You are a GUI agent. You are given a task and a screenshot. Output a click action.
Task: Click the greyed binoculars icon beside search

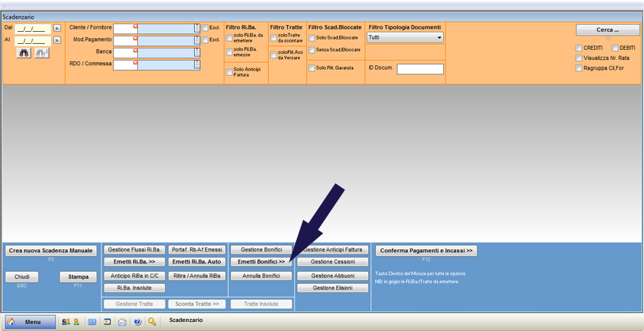tap(42, 53)
